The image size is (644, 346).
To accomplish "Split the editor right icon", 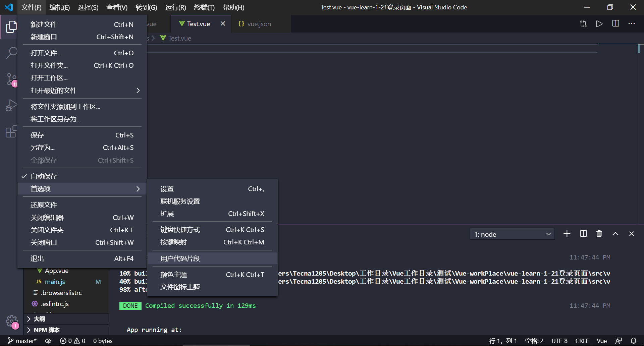I will [616, 23].
